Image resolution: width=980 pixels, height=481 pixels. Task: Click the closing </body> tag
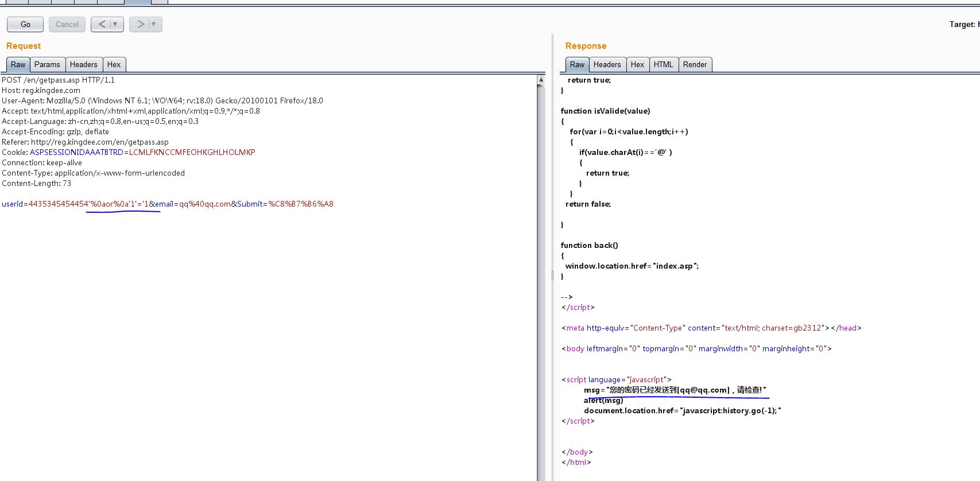[x=577, y=452]
